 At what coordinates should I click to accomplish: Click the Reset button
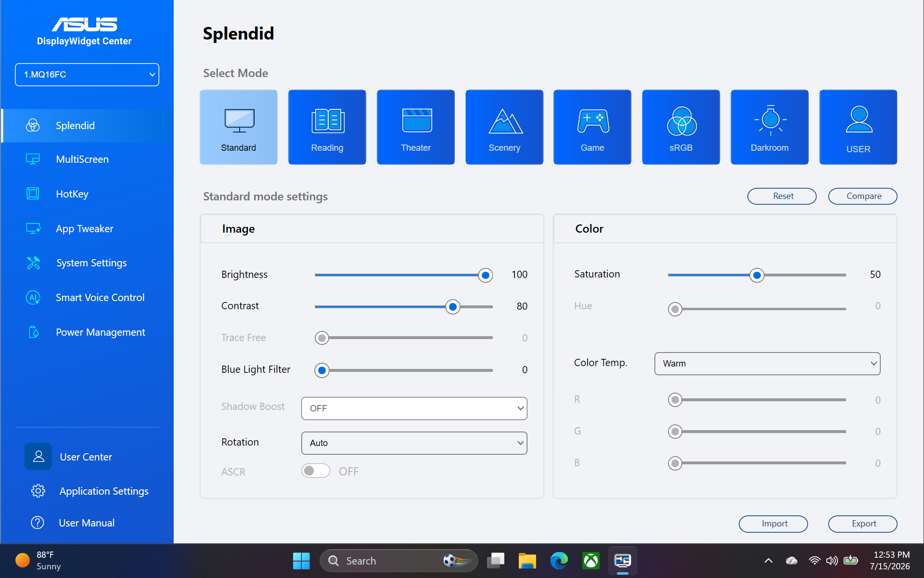pyautogui.click(x=782, y=196)
